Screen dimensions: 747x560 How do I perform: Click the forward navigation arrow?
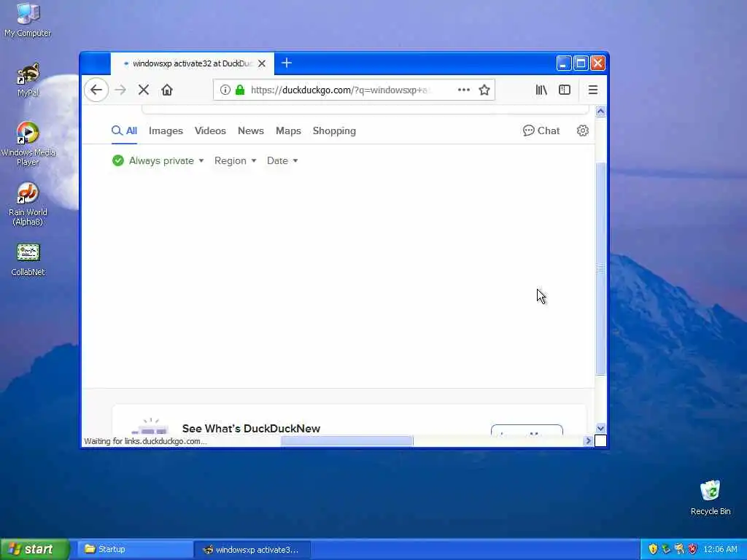tap(120, 90)
